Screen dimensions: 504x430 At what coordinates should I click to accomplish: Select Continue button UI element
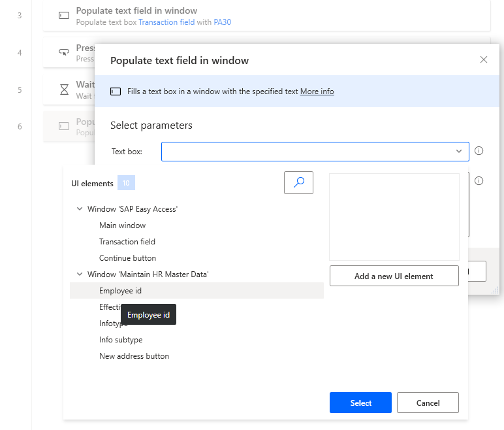point(197,258)
